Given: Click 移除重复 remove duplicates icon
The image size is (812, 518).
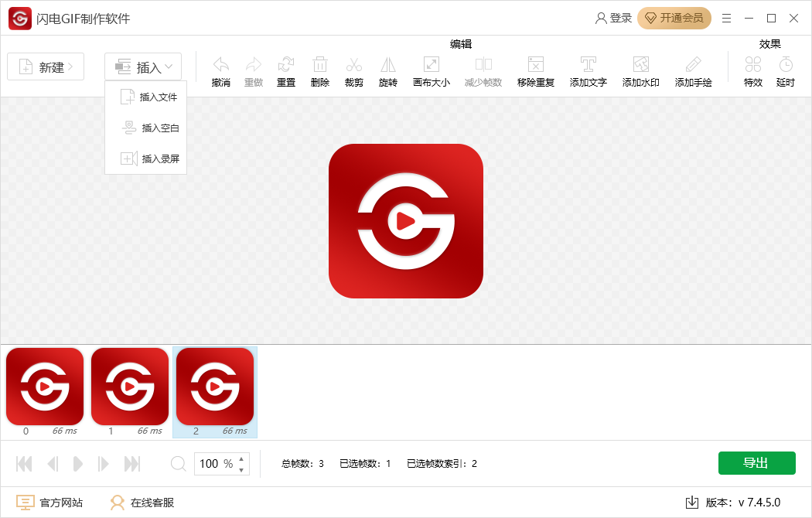Looking at the screenshot, I should coord(536,65).
